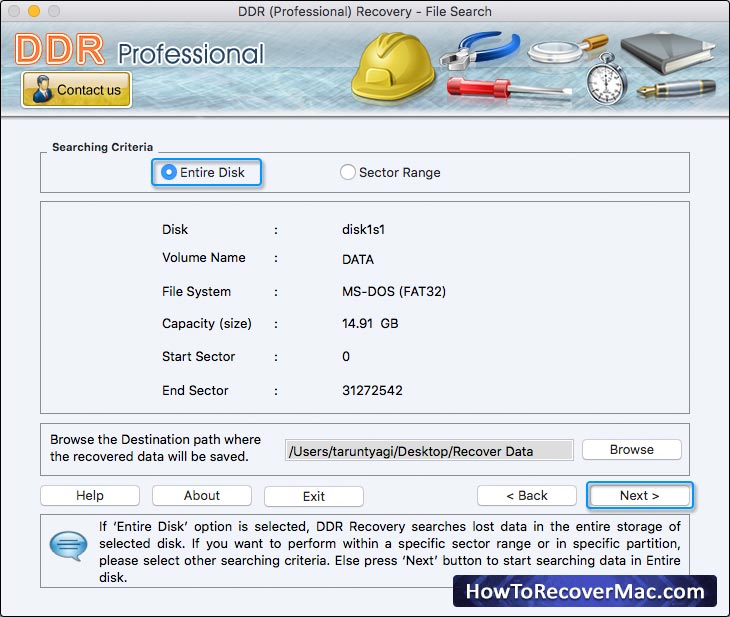Click the DDR logo text

pos(60,49)
